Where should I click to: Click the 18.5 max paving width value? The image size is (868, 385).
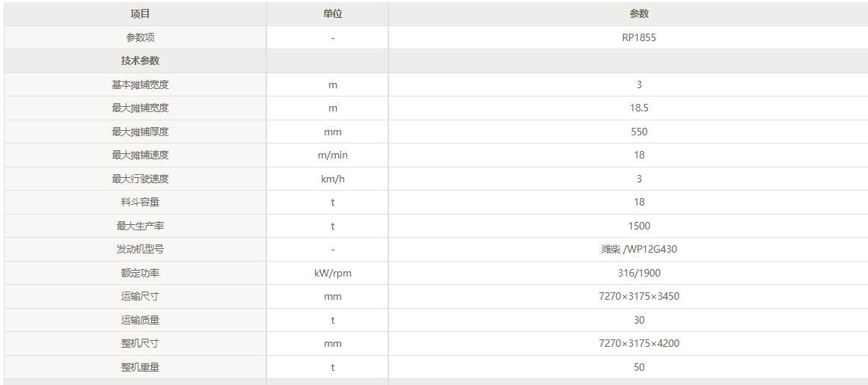point(638,108)
